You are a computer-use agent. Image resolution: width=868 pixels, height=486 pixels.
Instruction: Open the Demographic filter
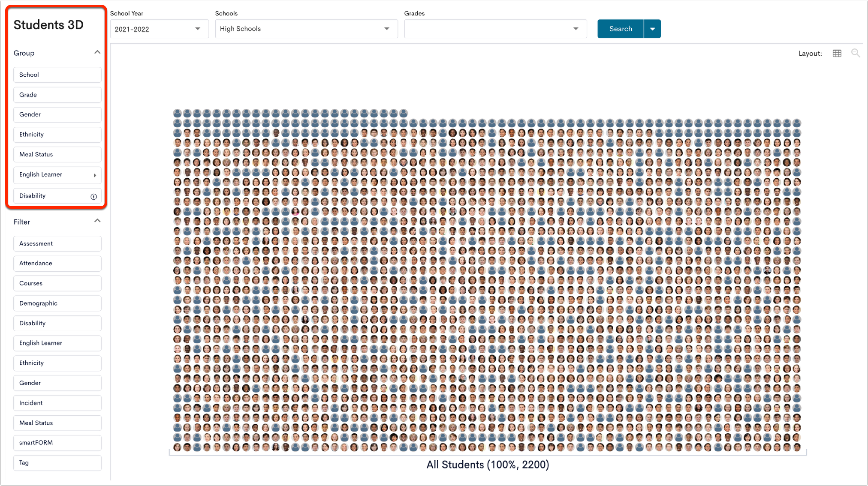pyautogui.click(x=57, y=303)
